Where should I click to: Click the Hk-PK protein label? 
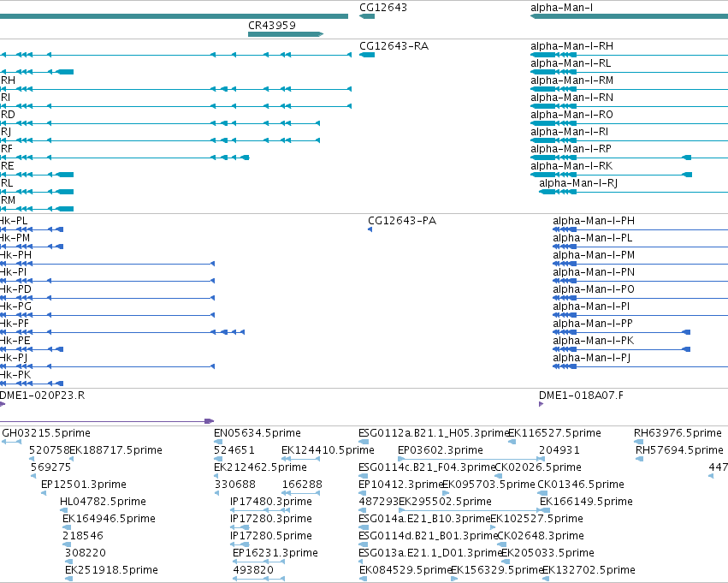[x=15, y=375]
